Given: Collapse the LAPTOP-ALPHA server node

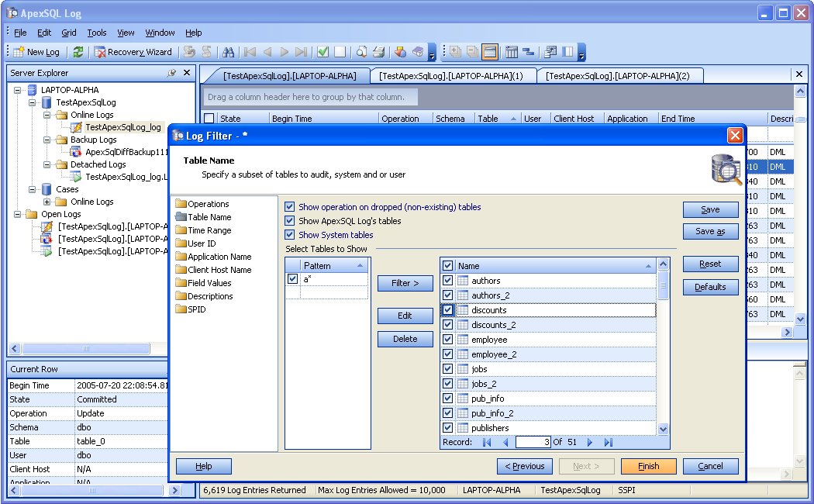Looking at the screenshot, I should coord(19,90).
